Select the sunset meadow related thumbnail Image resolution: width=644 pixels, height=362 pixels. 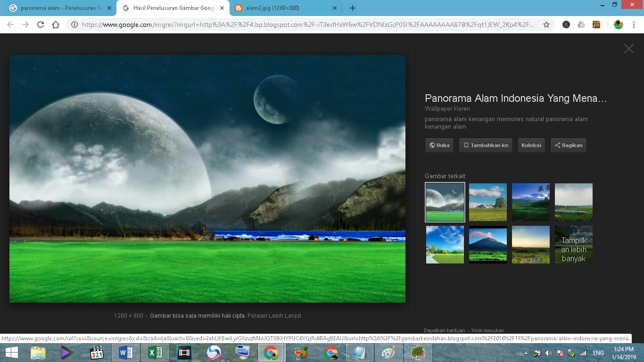[x=531, y=245]
